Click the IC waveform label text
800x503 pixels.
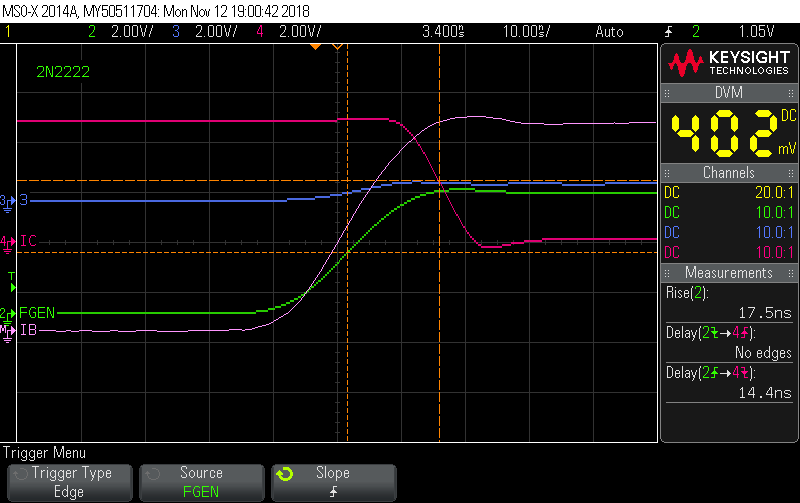[29, 241]
